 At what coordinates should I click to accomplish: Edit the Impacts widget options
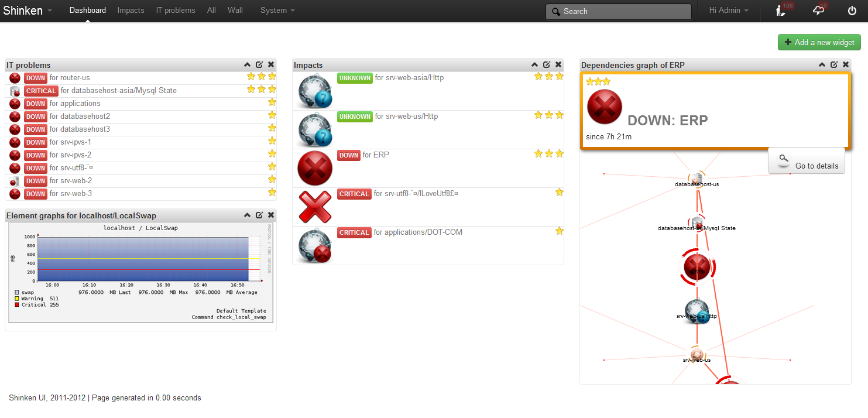pos(547,65)
